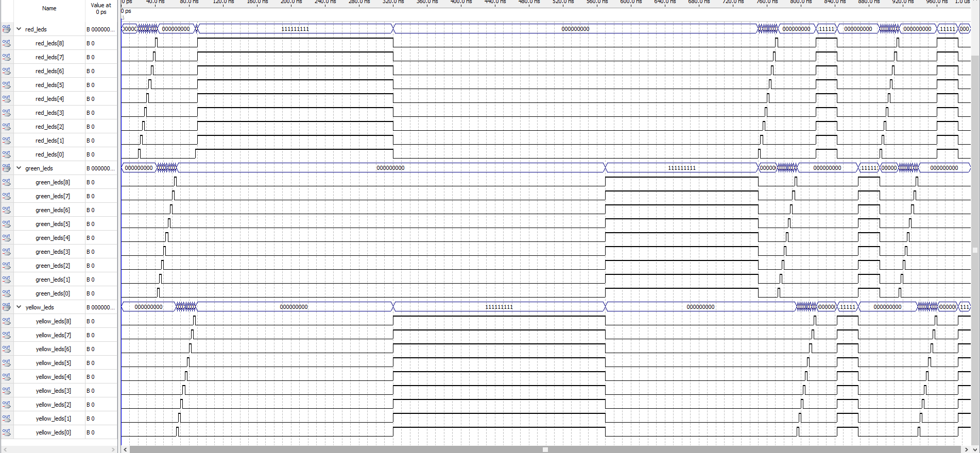Click the output pin icon of green_leds[6]

click(6, 210)
